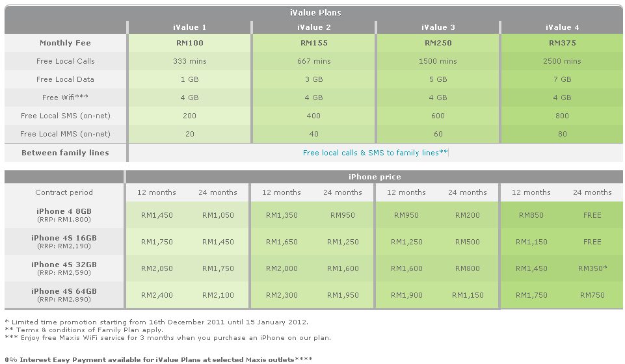The image size is (625, 364).
Task: Select the iValue 4 column header
Action: pyautogui.click(x=563, y=27)
